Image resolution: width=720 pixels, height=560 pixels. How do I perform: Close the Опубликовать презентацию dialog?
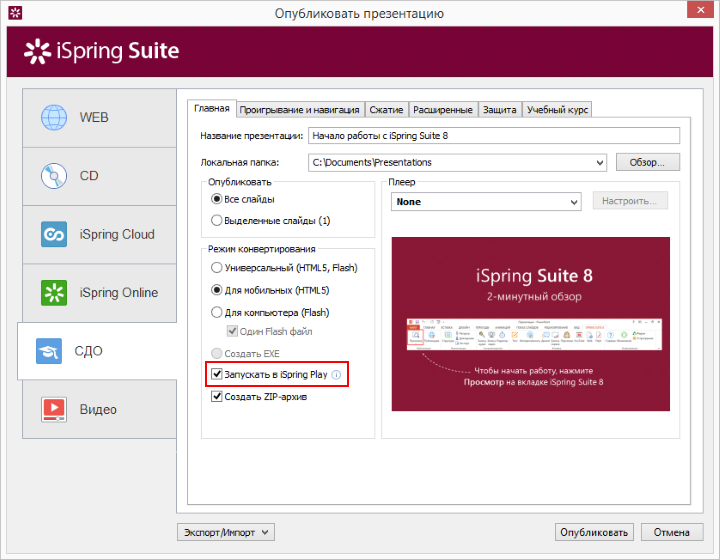(700, 10)
